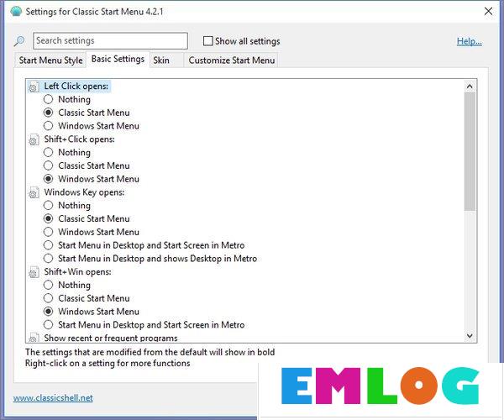
Task: Select Windows Start Menu under Shift+Click opens
Action: tap(48, 179)
